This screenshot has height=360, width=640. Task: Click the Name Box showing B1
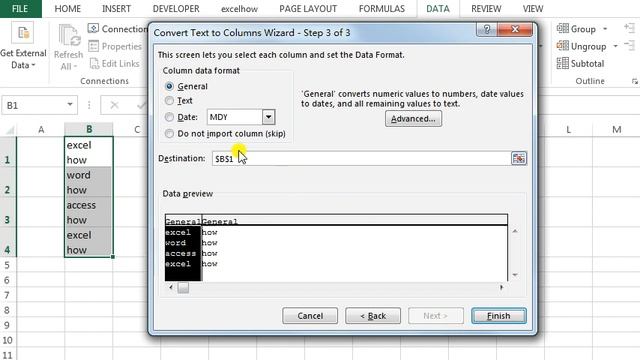click(33, 105)
